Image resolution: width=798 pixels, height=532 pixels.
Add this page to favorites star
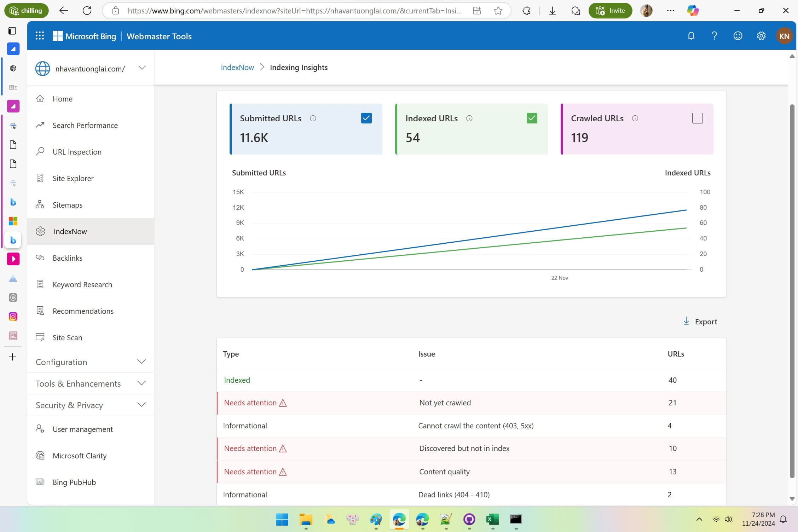click(x=498, y=11)
